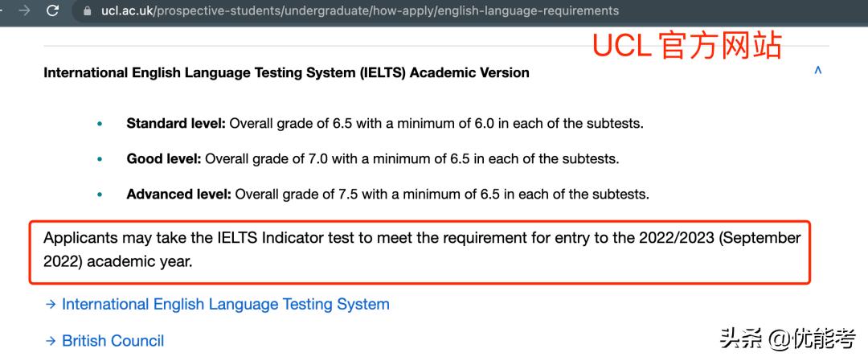This screenshot has height=361, width=868.
Task: Click the bold Advanced level label
Action: tap(178, 195)
